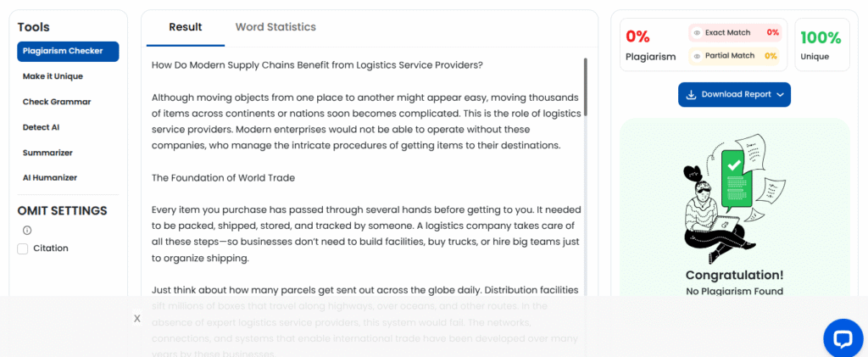The image size is (868, 357).
Task: Click the eye icon next to Exact Match
Action: point(697,33)
